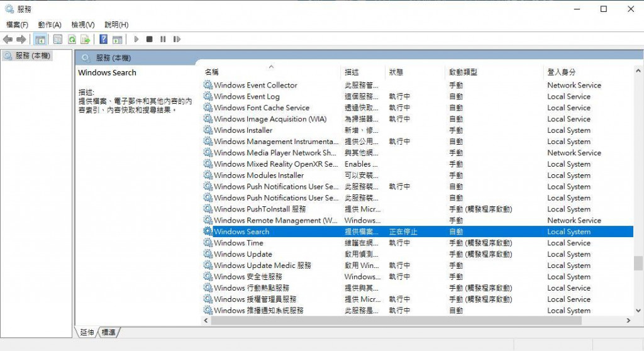Click Windows Search heading in description pane
644x351 pixels.
tap(107, 73)
